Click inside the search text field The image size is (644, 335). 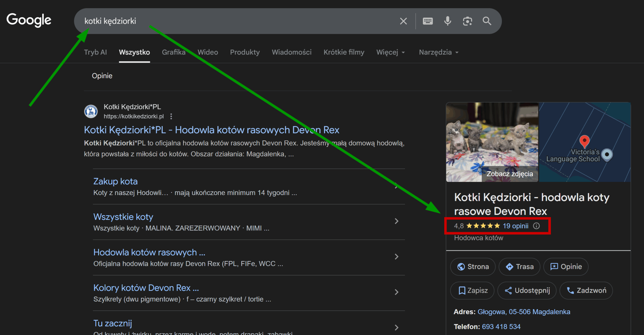click(x=226, y=21)
